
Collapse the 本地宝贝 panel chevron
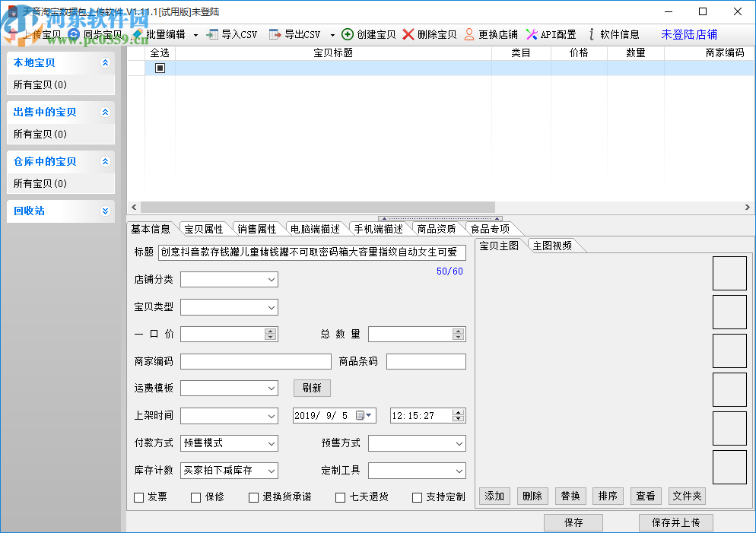tap(105, 62)
